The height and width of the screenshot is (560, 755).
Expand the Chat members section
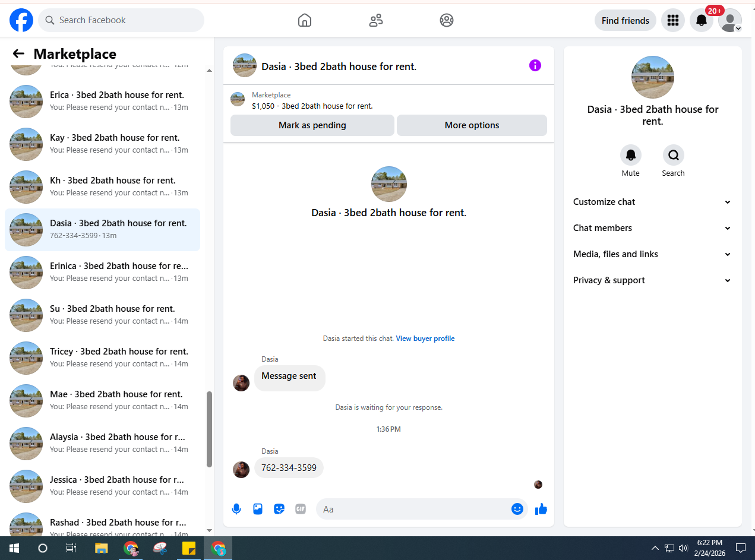(653, 228)
